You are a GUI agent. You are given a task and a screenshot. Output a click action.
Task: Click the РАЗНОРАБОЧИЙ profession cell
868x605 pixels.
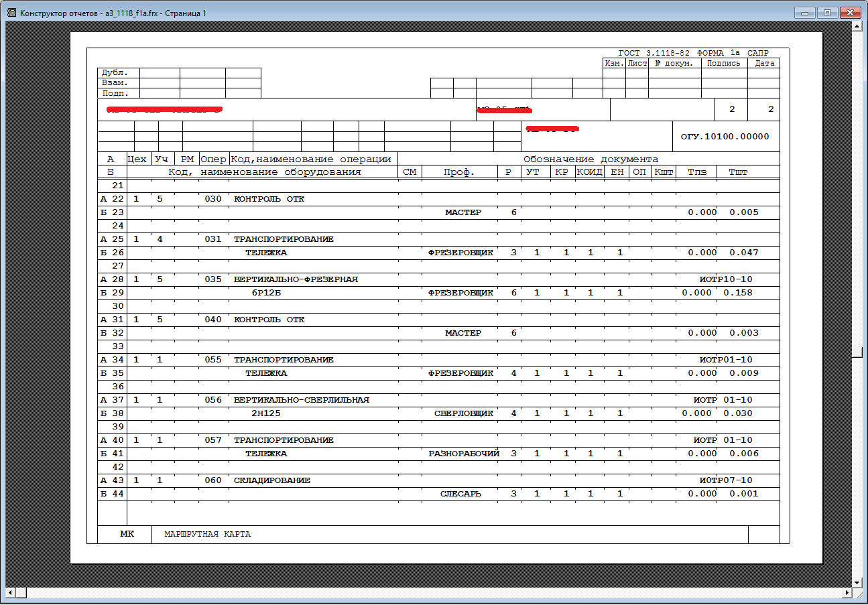[x=464, y=454]
